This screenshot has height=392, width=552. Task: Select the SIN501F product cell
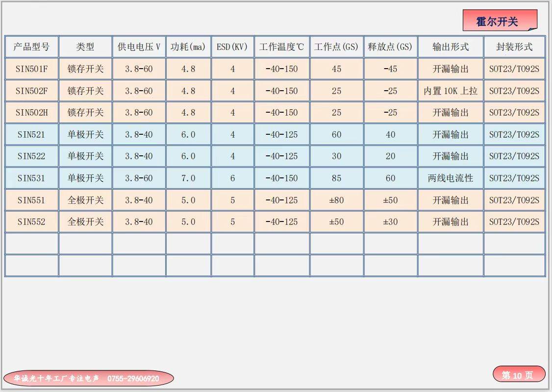click(31, 69)
